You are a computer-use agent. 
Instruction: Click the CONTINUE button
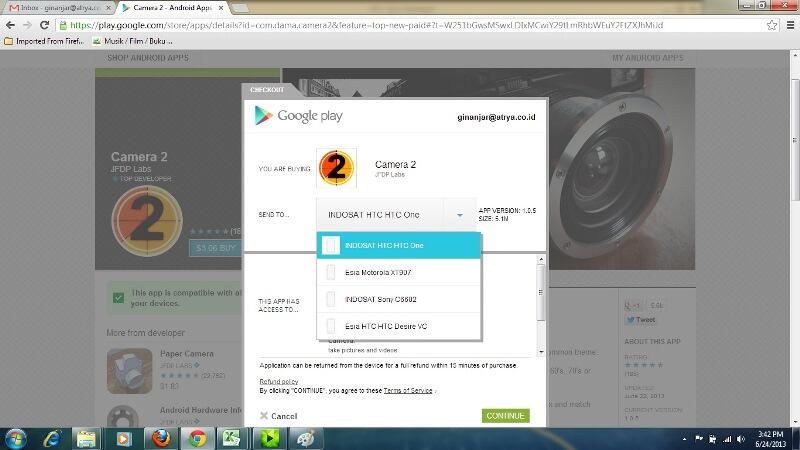coord(506,416)
